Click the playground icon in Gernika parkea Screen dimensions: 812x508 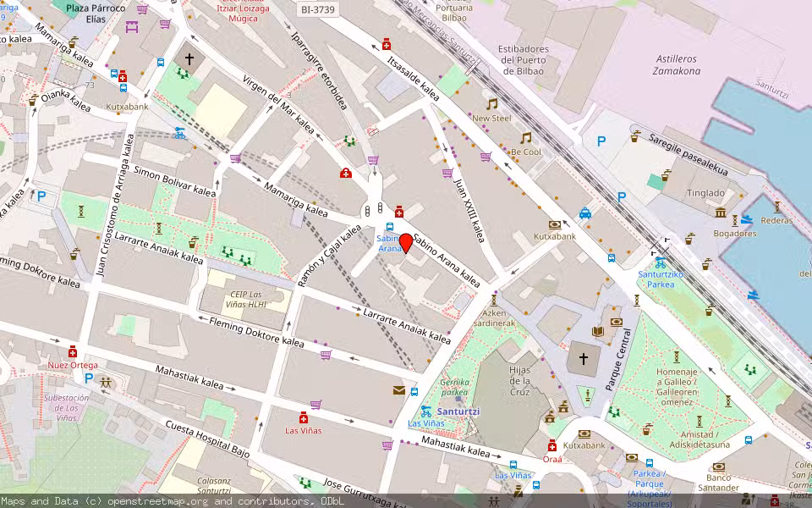458,398
